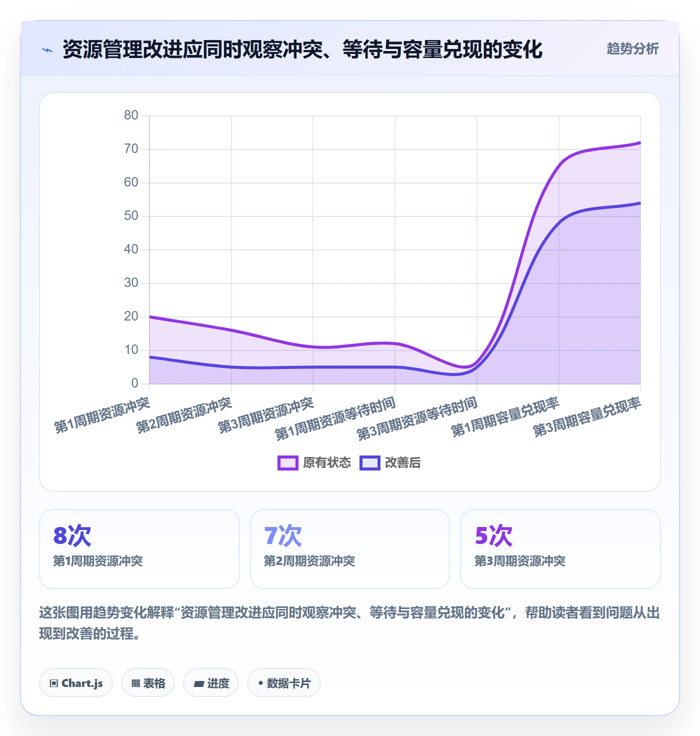The width and height of the screenshot is (700, 736).
Task: Click the y-axis value 0
Action: pos(135,383)
